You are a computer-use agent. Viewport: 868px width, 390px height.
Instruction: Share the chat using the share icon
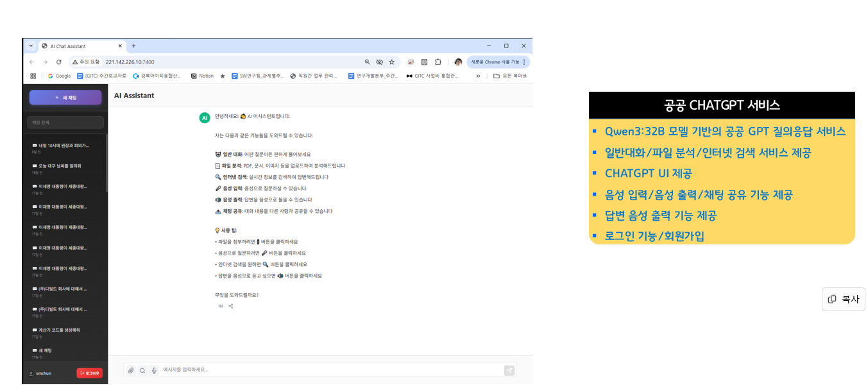pyautogui.click(x=231, y=306)
